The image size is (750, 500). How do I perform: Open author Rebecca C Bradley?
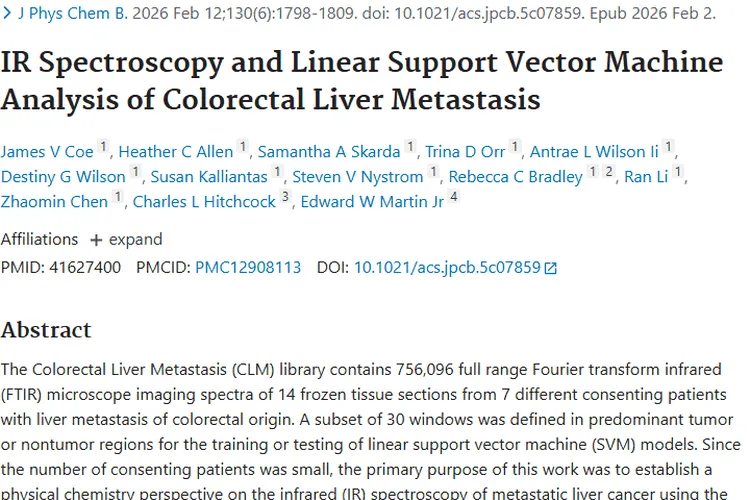(515, 177)
